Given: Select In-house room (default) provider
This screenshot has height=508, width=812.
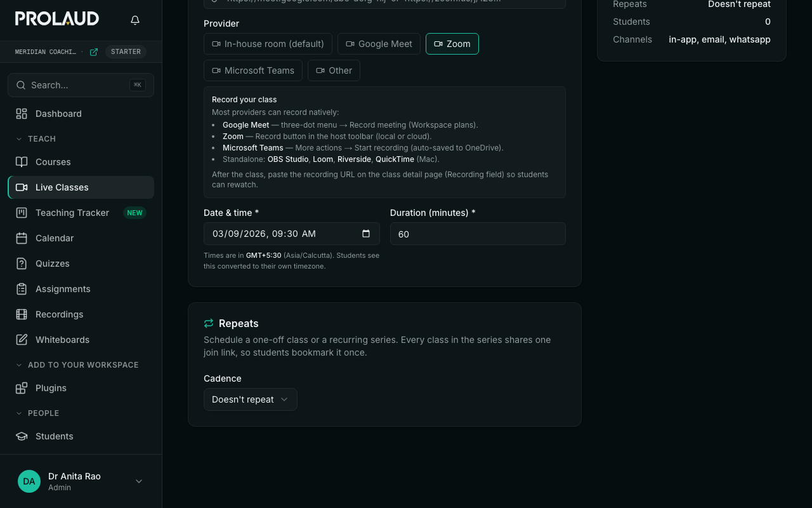Looking at the screenshot, I should 268,44.
